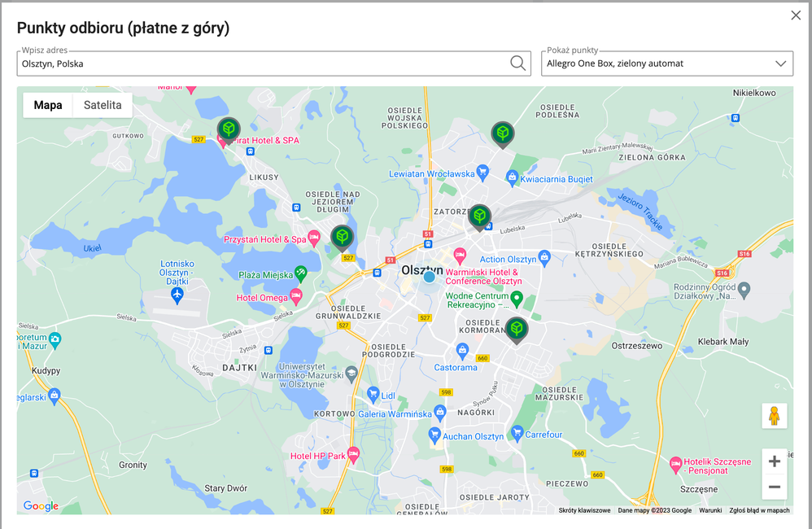Click the 'Ukiel' lake label

pos(92,249)
